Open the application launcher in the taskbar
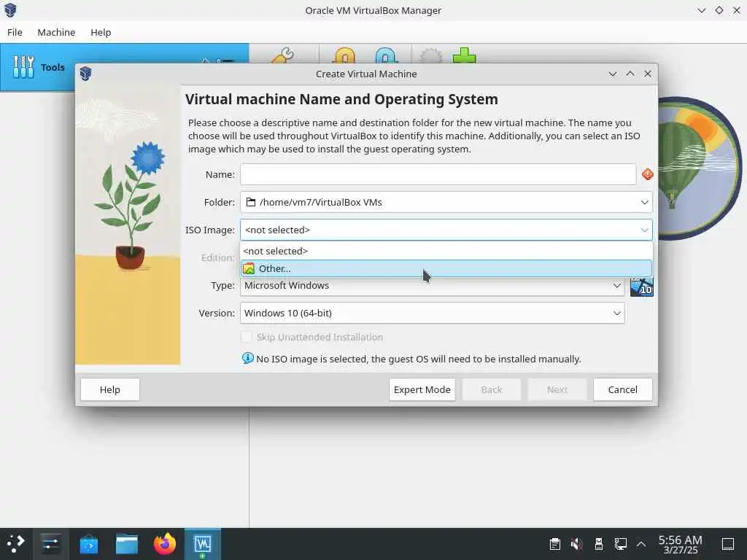This screenshot has height=560, width=747. point(16,544)
